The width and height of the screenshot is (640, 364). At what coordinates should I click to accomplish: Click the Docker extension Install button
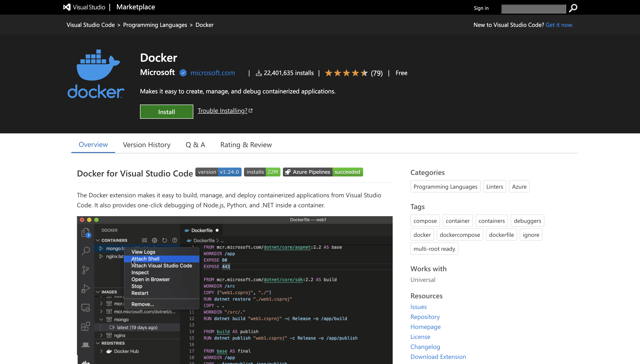click(166, 111)
